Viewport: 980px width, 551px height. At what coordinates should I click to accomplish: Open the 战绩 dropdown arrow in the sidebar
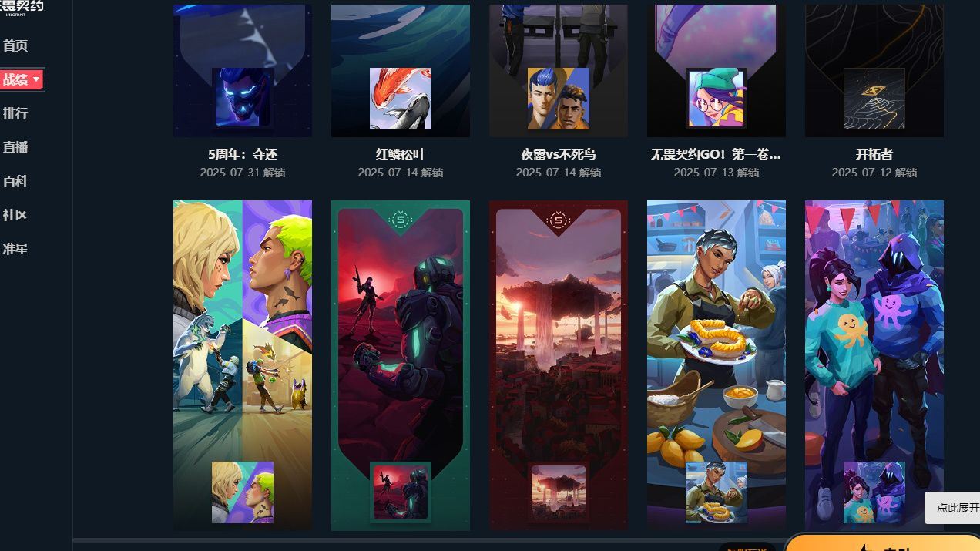(36, 79)
